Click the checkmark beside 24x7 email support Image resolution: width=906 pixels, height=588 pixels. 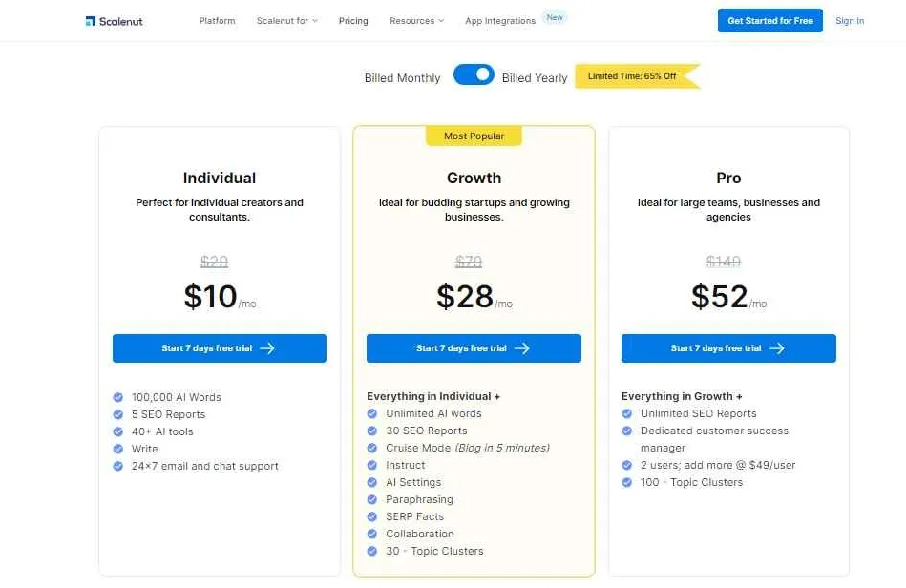point(118,466)
